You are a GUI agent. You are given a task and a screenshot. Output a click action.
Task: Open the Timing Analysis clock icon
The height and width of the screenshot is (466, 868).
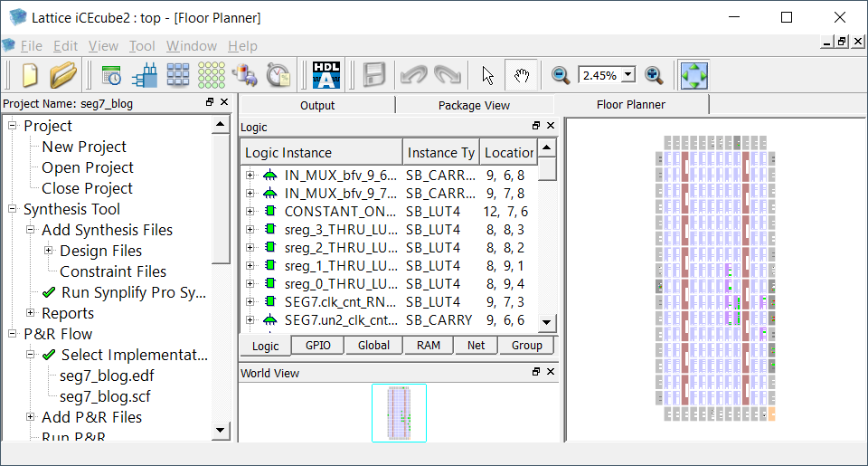(278, 75)
